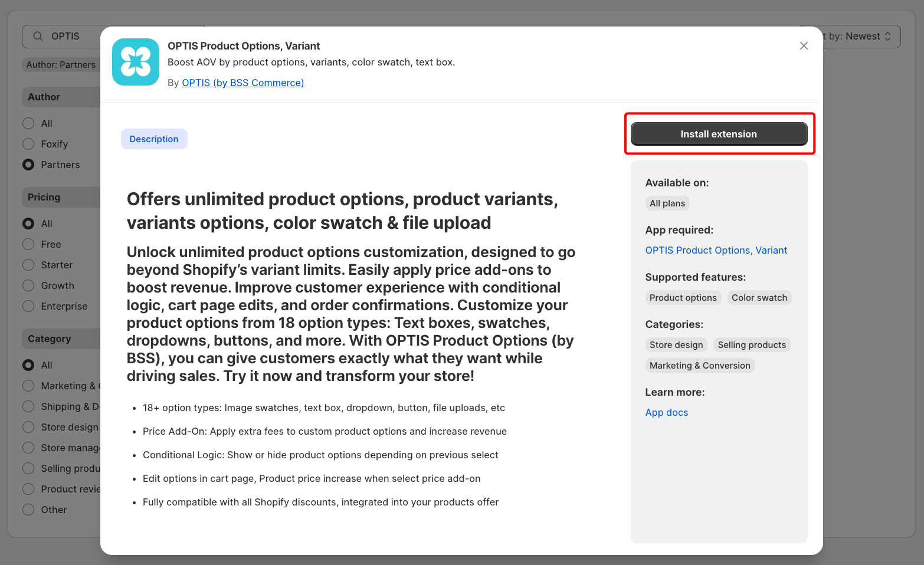Click the 'Price Add-On' bullet text
Image resolution: width=924 pixels, height=565 pixels.
click(325, 431)
